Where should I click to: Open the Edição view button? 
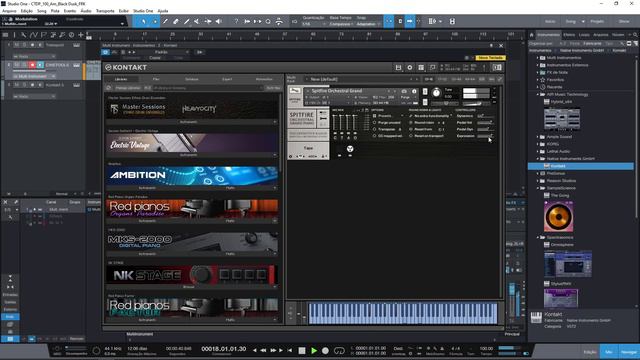589,352
